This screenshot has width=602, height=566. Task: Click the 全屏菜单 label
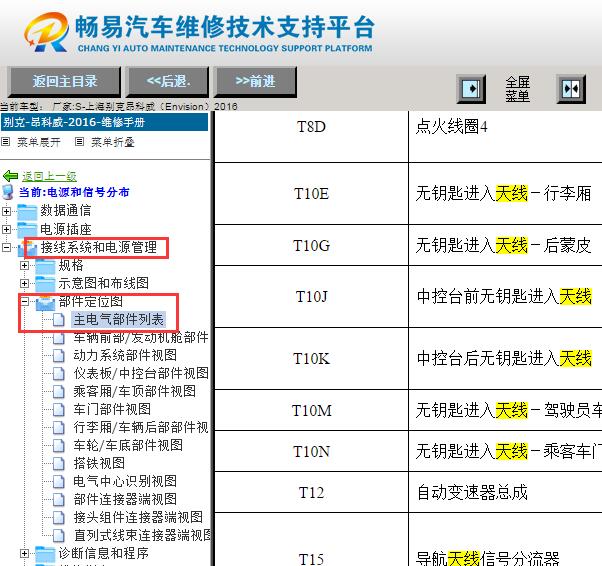pos(517,89)
